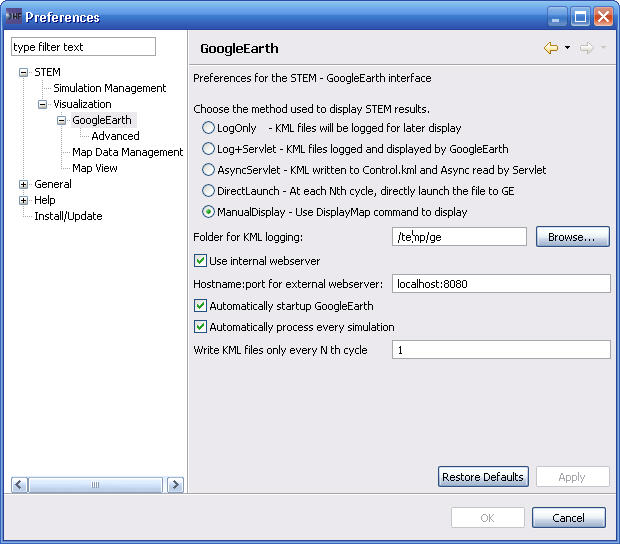This screenshot has width=620, height=544.
Task: Click the Preferences window title icon
Action: point(13,16)
